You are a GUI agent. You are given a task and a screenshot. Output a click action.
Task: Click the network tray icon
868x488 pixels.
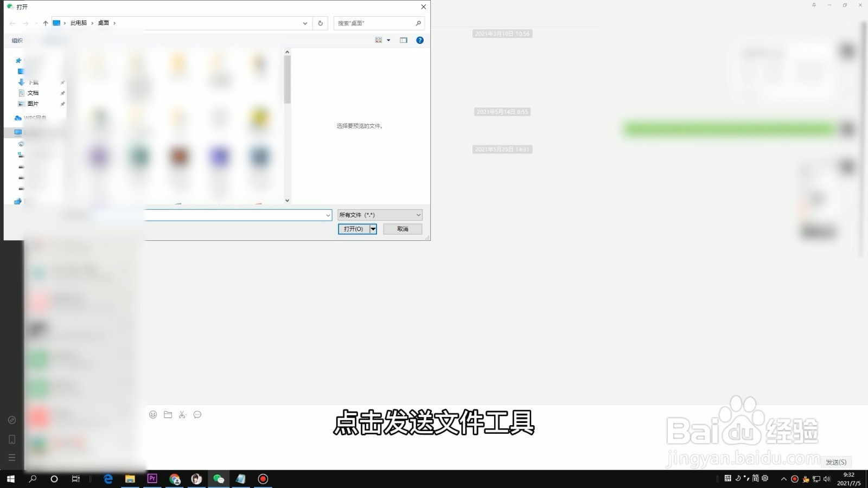[816, 479]
